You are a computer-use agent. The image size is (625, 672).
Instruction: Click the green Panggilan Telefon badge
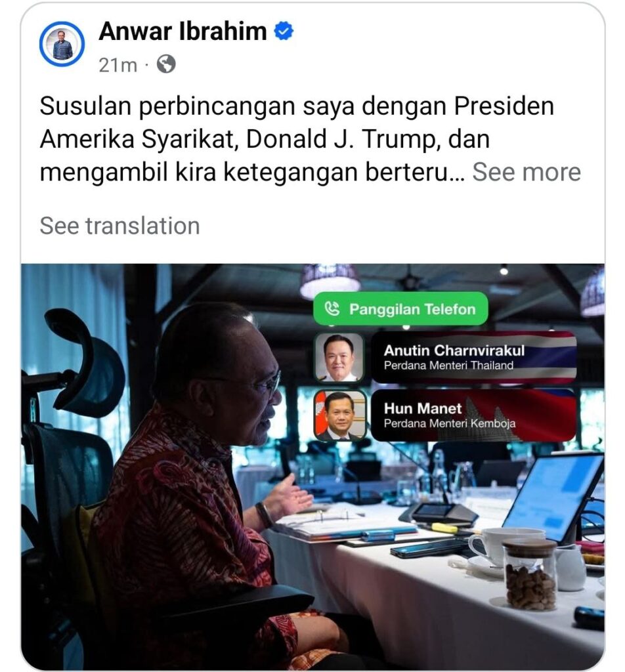400,308
